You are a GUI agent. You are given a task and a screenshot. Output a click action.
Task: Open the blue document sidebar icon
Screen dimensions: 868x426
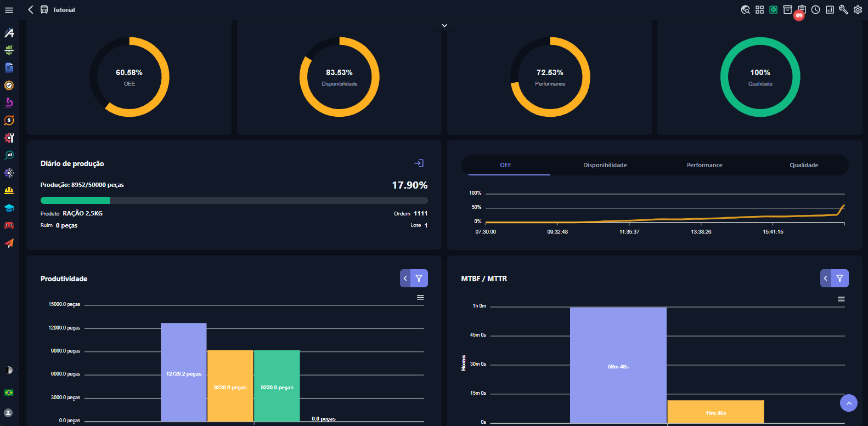9,68
